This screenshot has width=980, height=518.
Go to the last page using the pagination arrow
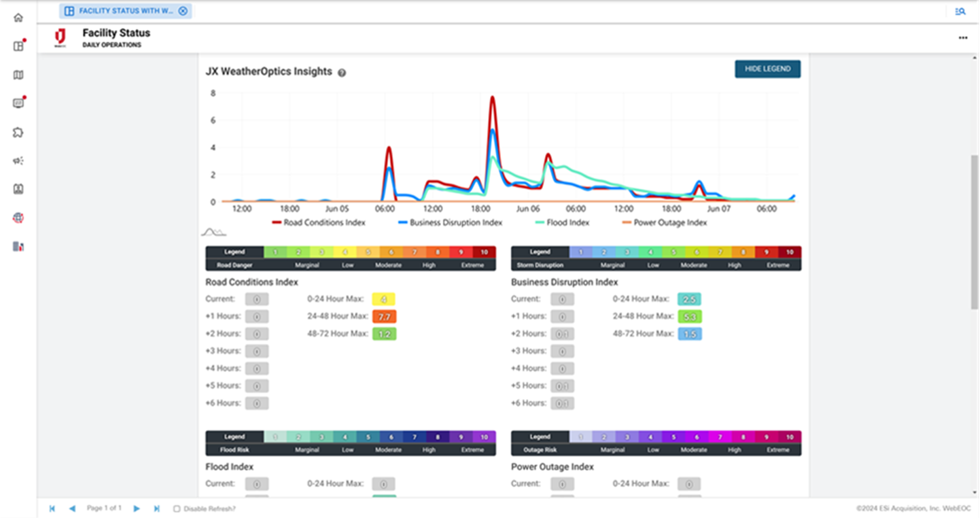(x=157, y=508)
